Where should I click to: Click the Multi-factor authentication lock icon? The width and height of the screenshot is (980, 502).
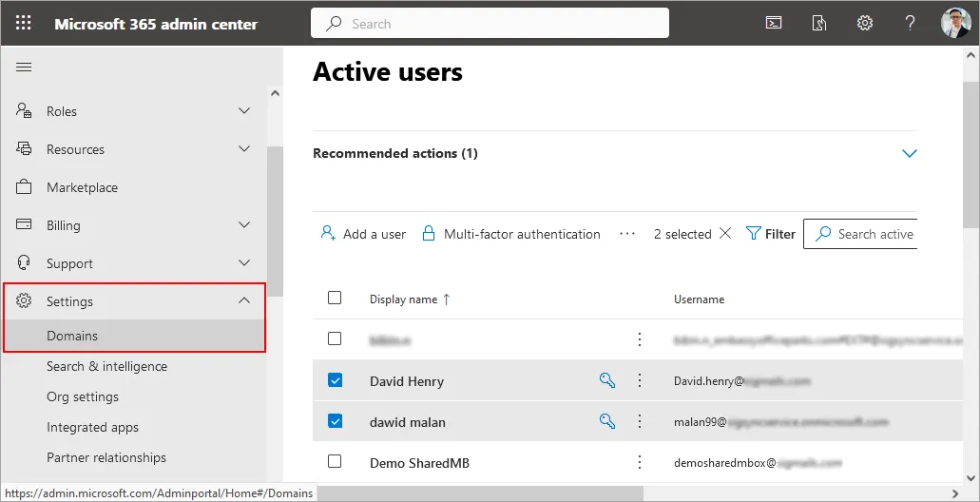click(x=428, y=234)
